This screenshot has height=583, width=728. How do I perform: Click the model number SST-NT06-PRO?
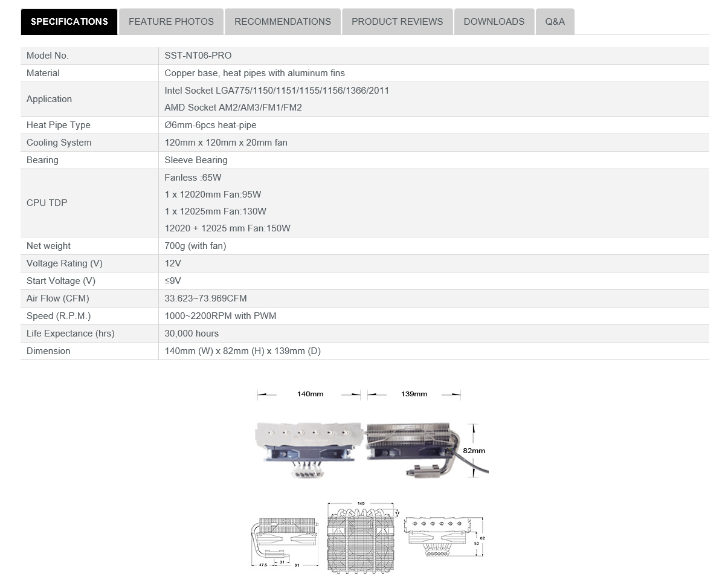point(198,56)
